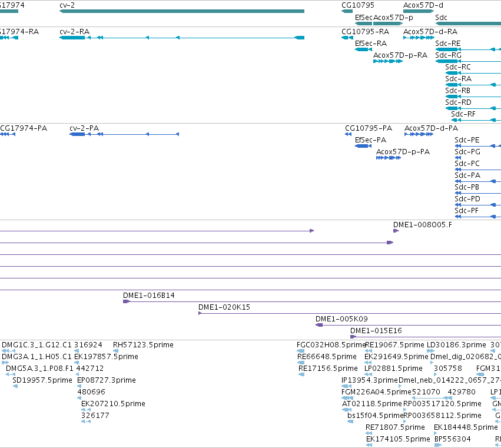Click the LD30186.3prime EST label
The width and height of the screenshot is (501, 448).
456,345
